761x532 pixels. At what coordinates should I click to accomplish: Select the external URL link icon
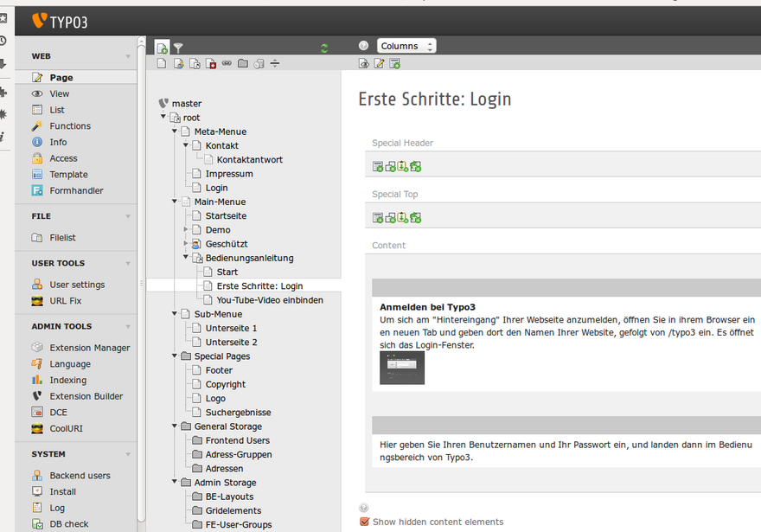(227, 63)
